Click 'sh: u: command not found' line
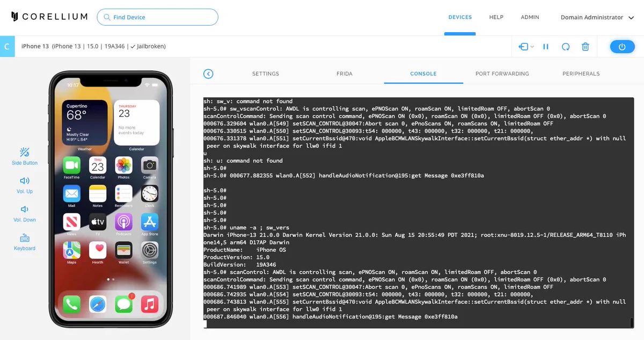The image size is (644, 340). pyautogui.click(x=243, y=161)
